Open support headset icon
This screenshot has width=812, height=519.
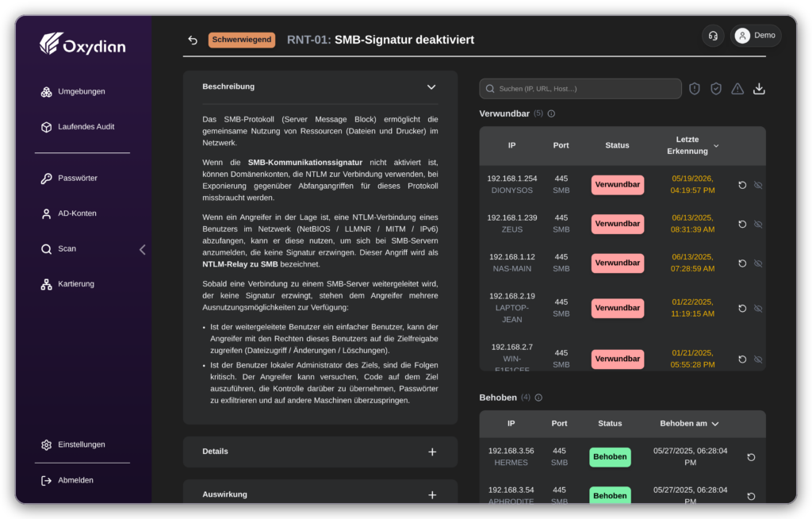(713, 35)
